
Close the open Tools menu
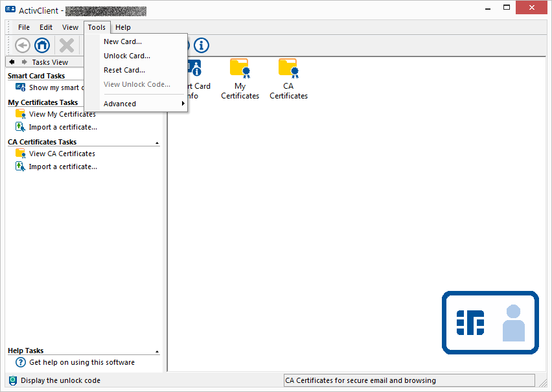coord(97,27)
